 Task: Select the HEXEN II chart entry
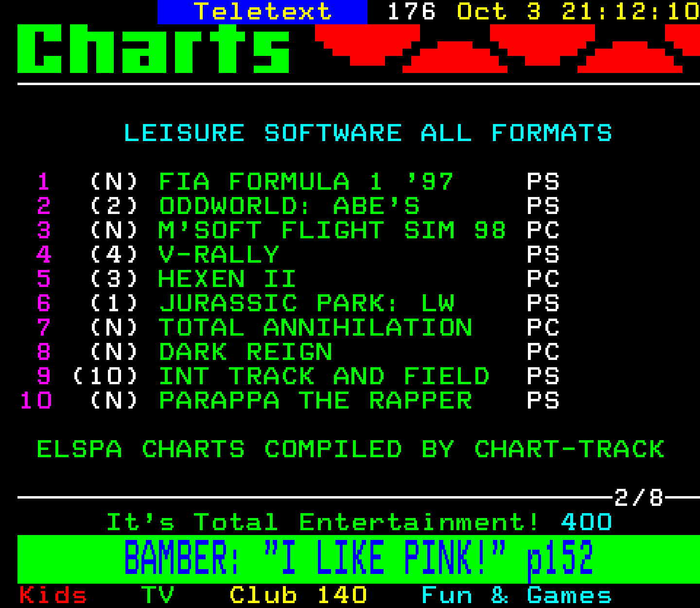point(227,279)
